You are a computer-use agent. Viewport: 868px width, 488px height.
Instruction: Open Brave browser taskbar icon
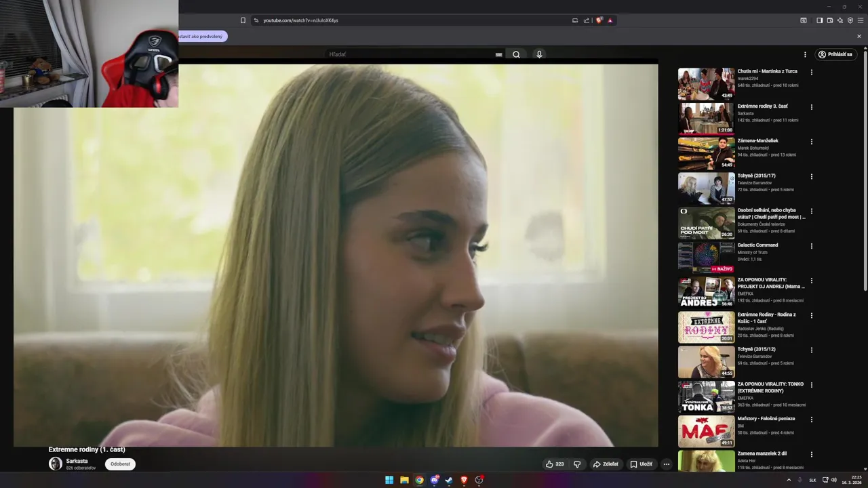[x=464, y=480]
